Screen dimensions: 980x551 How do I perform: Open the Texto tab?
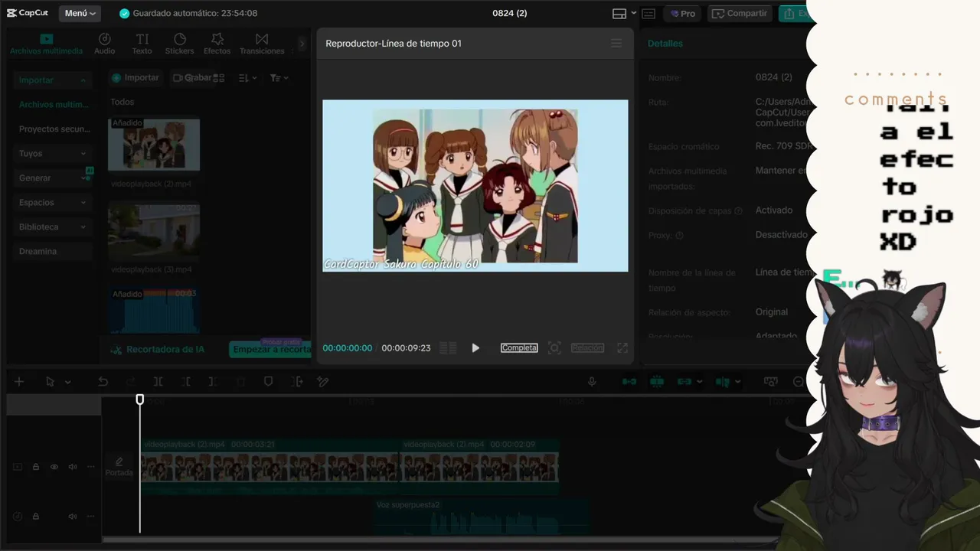[142, 44]
